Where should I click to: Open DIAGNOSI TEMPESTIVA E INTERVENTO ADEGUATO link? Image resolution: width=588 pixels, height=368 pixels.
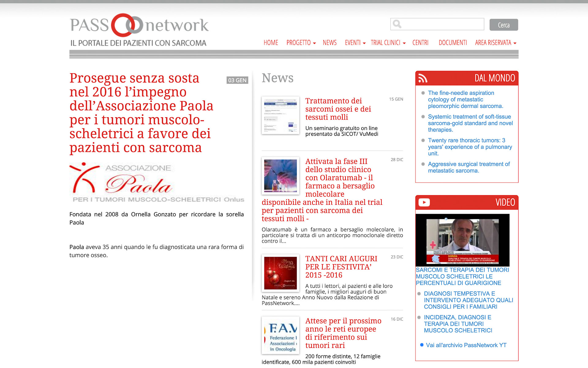(x=469, y=300)
